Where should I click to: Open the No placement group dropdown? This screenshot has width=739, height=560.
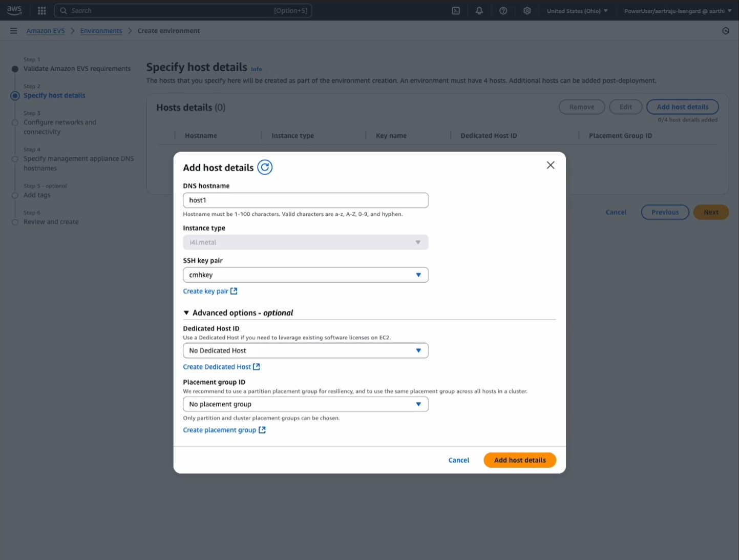[306, 404]
